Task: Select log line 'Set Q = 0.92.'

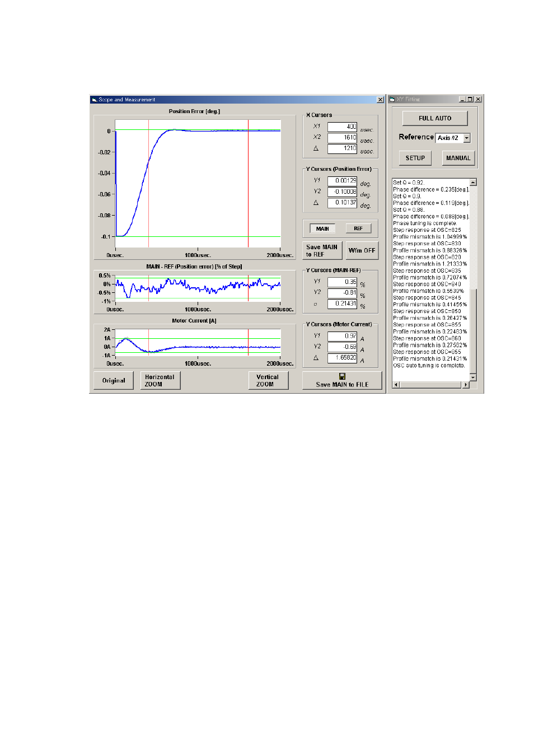Action: click(409, 183)
